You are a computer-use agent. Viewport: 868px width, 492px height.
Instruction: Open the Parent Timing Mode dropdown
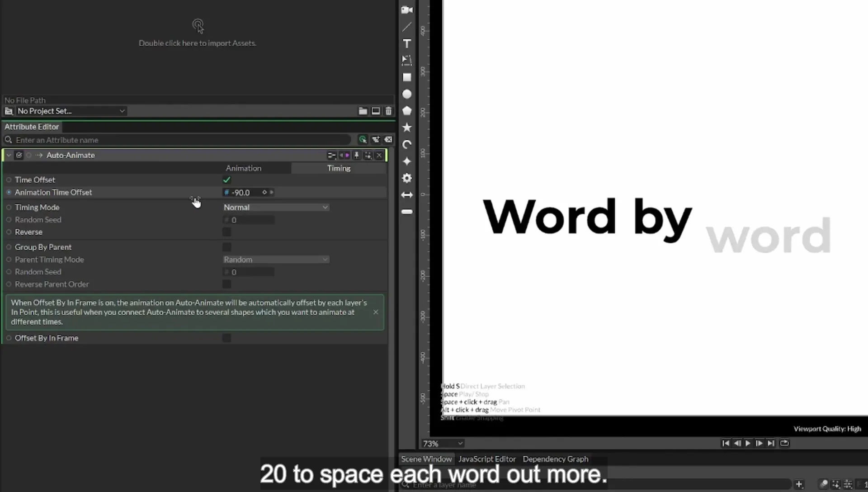coord(276,260)
